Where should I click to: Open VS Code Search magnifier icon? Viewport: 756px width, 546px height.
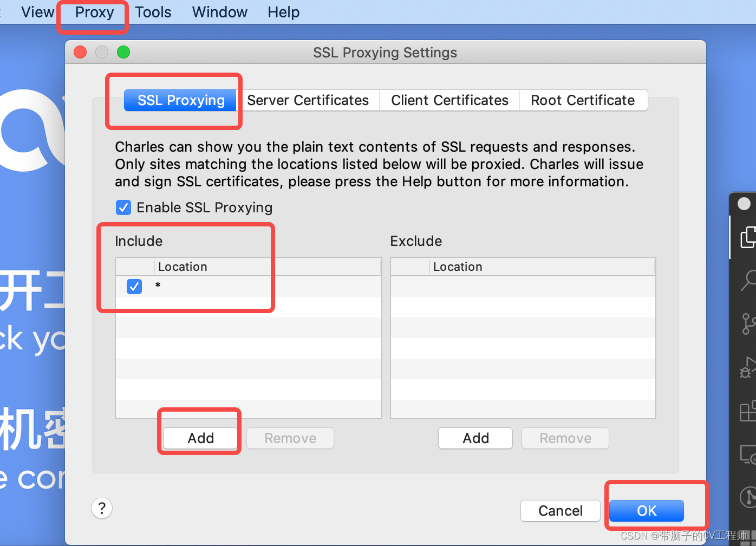[748, 280]
